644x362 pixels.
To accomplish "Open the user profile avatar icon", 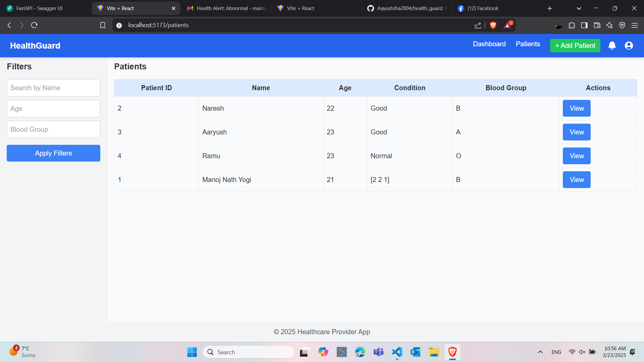I will click(x=629, y=46).
